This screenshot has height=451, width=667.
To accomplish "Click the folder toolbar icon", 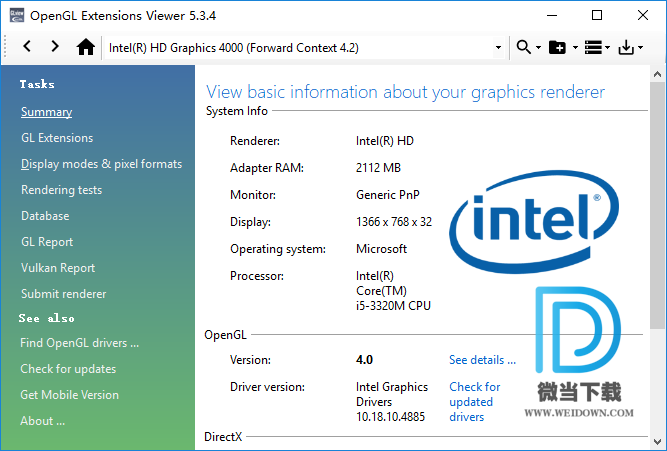I will click(557, 47).
